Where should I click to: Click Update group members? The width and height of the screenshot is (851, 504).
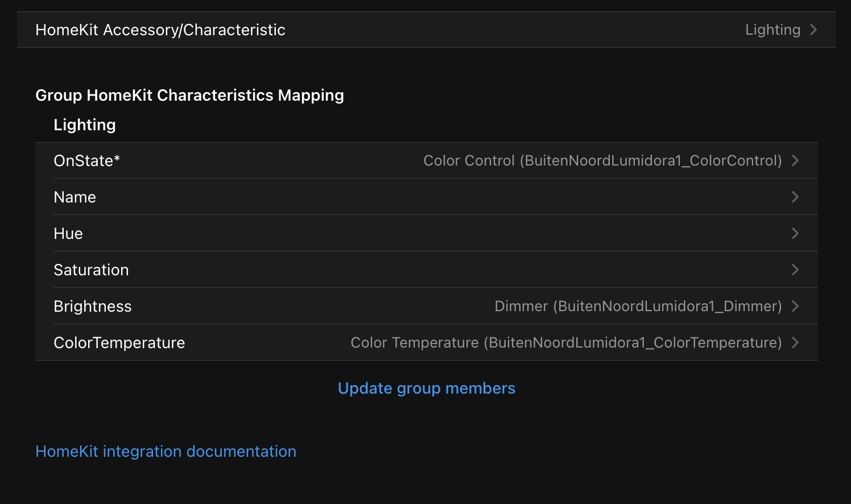tap(426, 388)
